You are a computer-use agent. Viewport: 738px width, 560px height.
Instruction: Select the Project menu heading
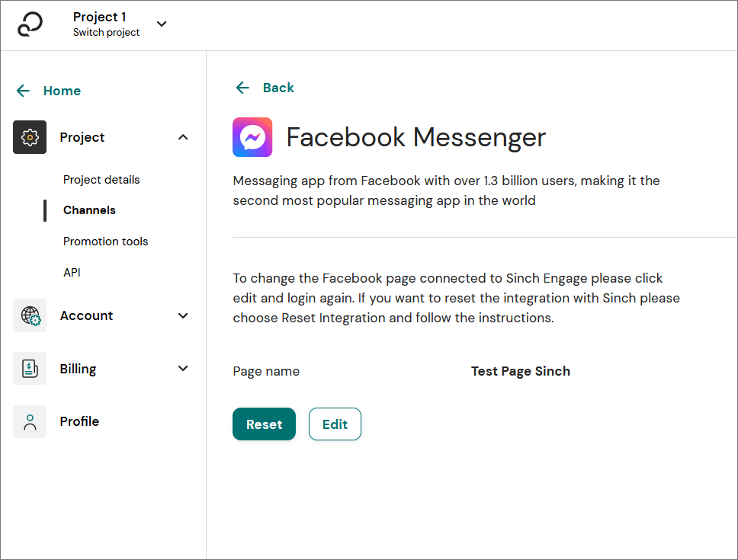(x=82, y=137)
